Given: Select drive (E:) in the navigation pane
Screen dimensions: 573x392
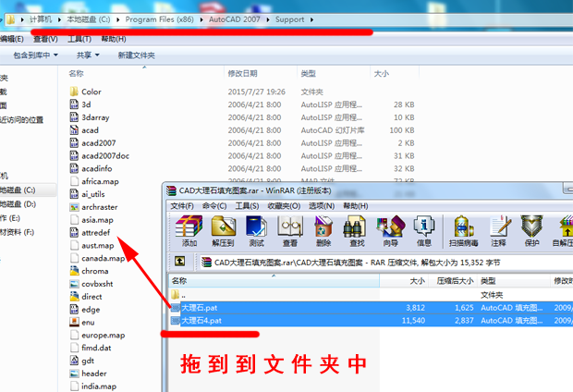Looking at the screenshot, I should pyautogui.click(x=10, y=218).
